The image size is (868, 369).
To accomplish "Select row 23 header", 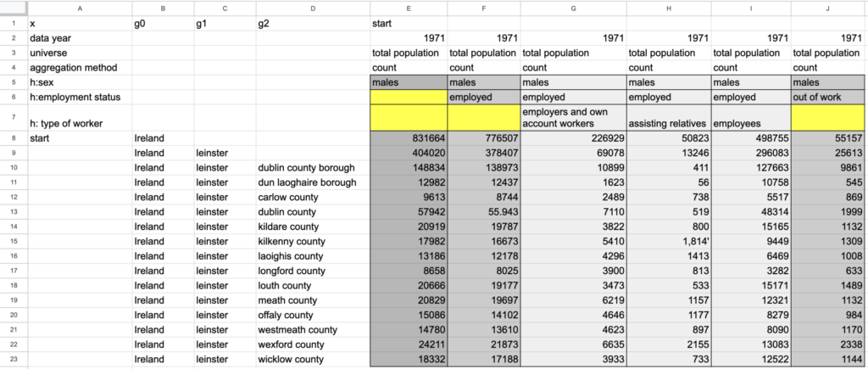I will click(14, 360).
